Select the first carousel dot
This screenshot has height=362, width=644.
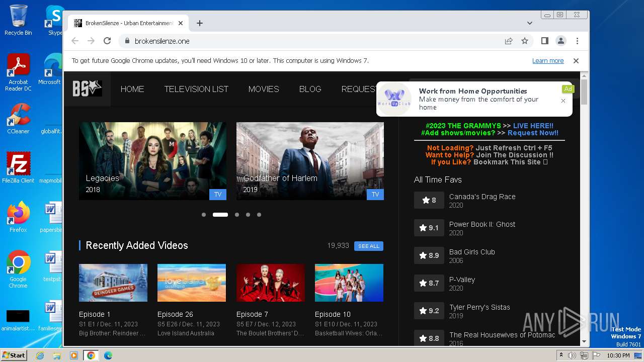[x=204, y=215]
